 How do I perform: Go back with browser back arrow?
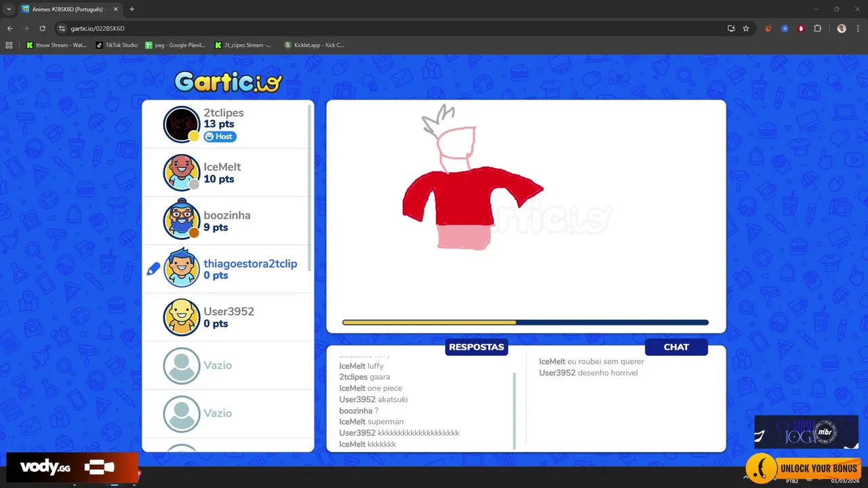(x=9, y=28)
